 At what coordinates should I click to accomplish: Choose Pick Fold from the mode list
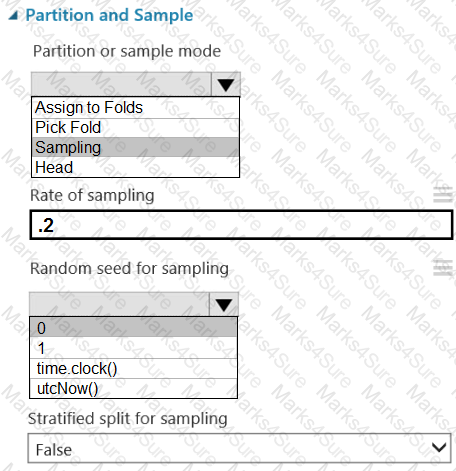135,128
